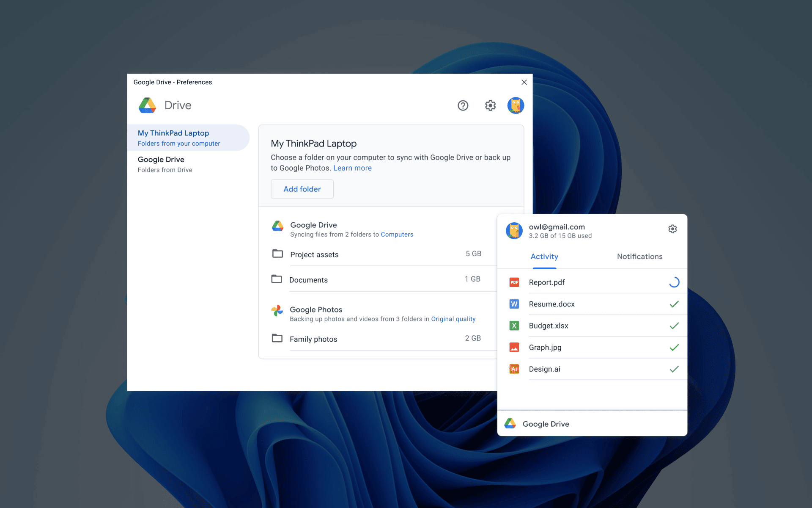Click the owl@gmail.com account email

pyautogui.click(x=557, y=227)
